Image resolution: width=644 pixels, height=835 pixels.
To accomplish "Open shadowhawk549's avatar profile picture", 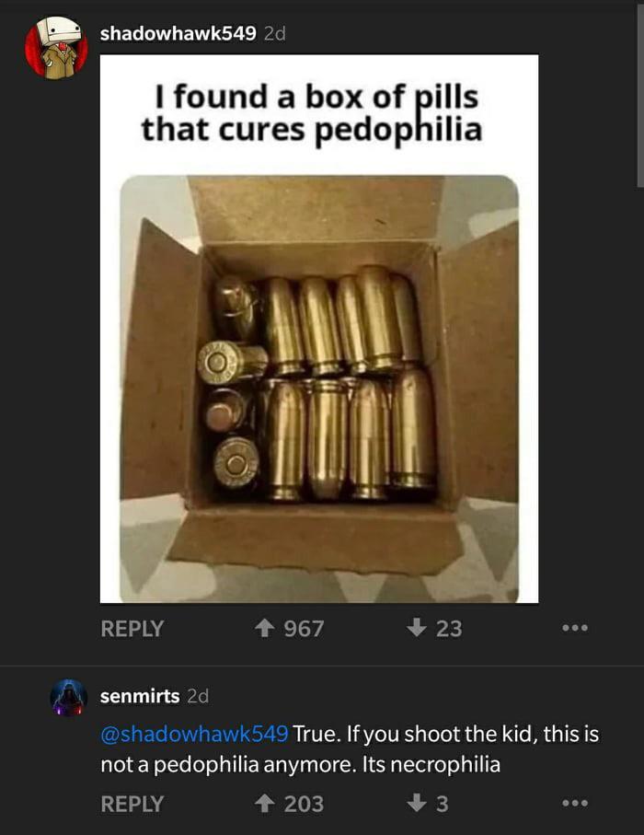I will pos(56,48).
